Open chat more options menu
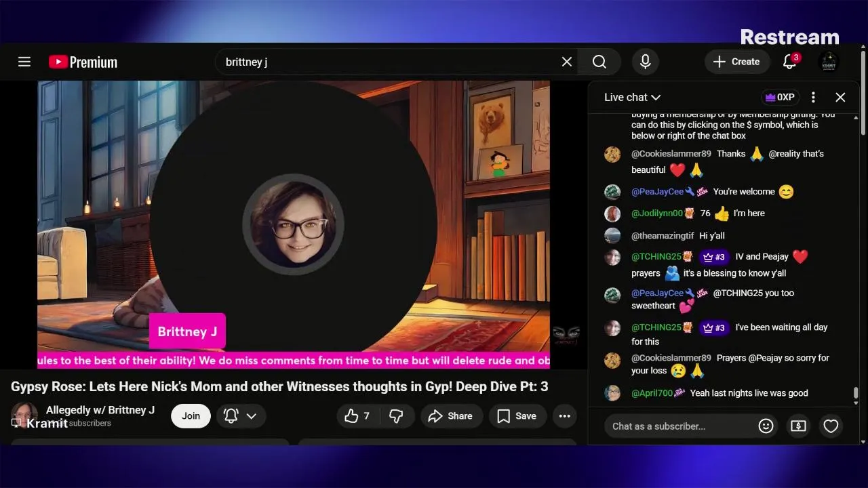868x488 pixels. [813, 97]
